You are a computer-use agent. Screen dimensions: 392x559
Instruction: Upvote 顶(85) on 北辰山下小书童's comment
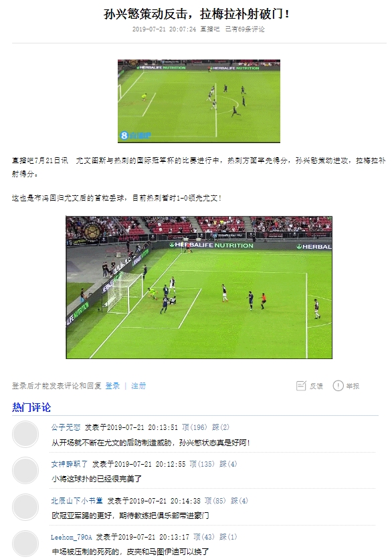215,501
